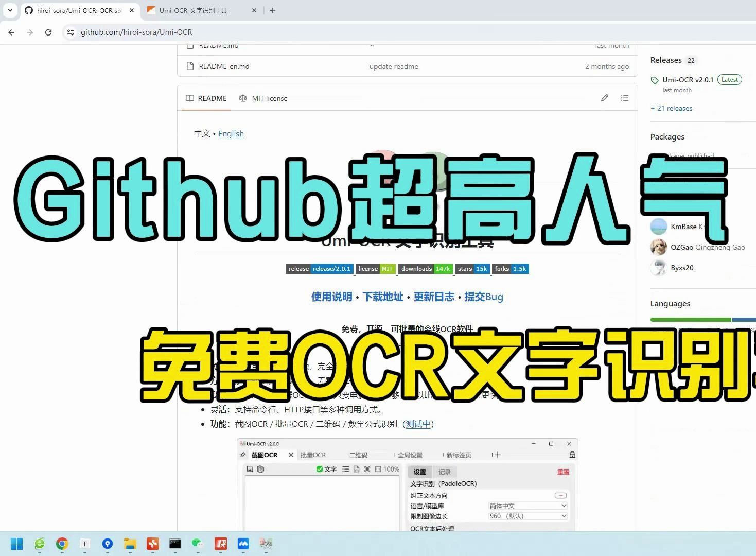The width and height of the screenshot is (756, 556).
Task: Open the Releases heading link
Action: click(666, 60)
